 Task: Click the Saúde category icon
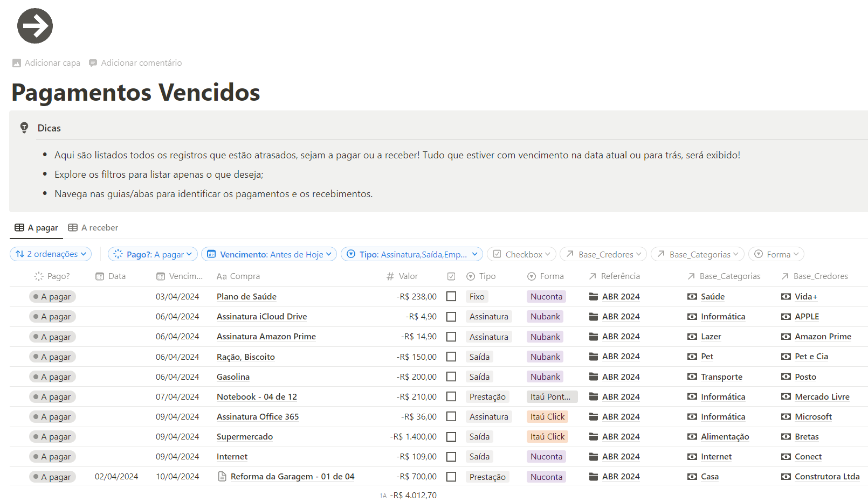(692, 297)
